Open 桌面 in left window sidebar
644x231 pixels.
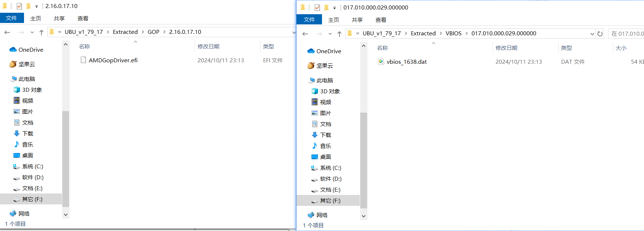pyautogui.click(x=27, y=155)
